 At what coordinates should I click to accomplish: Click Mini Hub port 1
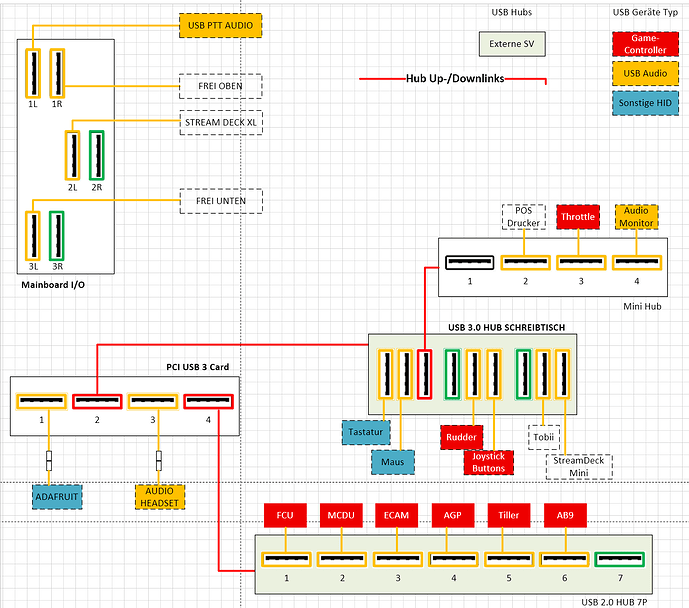point(470,262)
